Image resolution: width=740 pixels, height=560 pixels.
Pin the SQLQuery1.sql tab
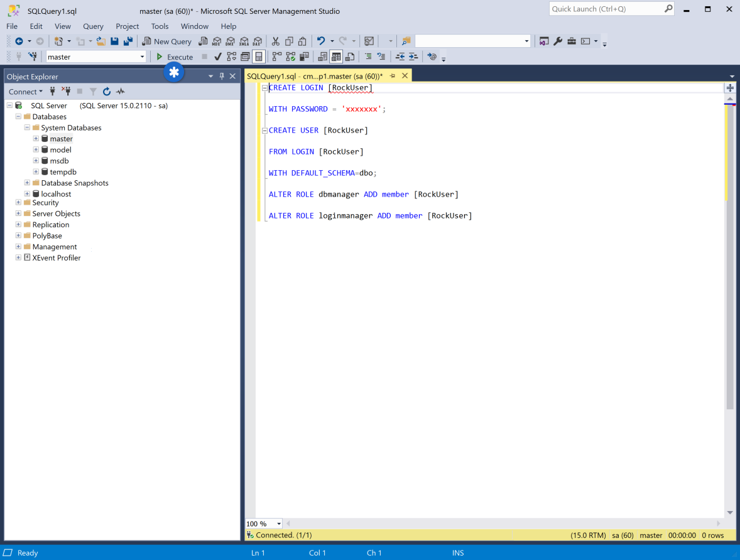pos(393,75)
